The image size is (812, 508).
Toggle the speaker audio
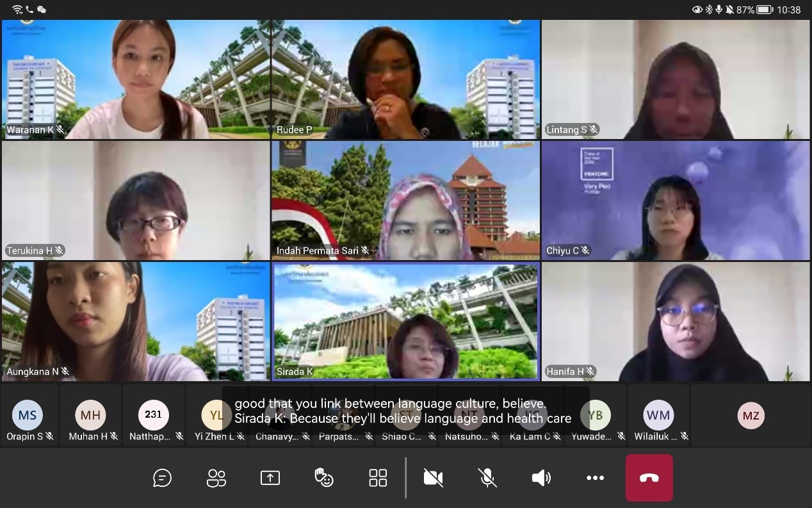point(541,478)
